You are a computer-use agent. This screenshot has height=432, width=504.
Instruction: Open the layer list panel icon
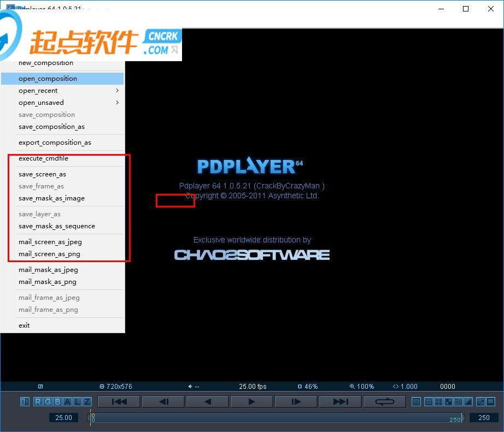click(416, 402)
